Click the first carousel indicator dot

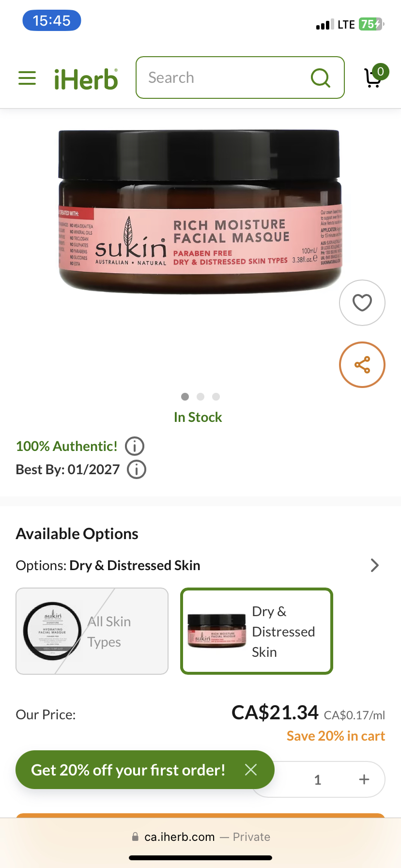tap(185, 396)
